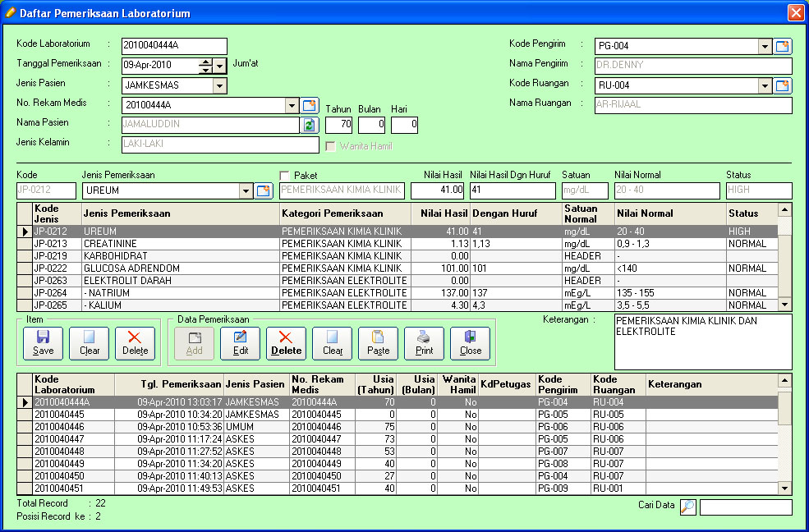Click the Save item button
809x532 pixels.
click(x=43, y=342)
